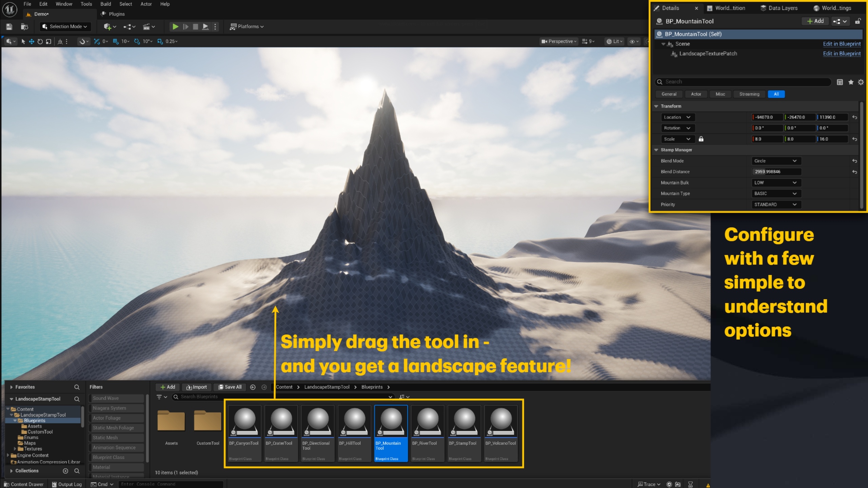Open the Actor menu

146,4
